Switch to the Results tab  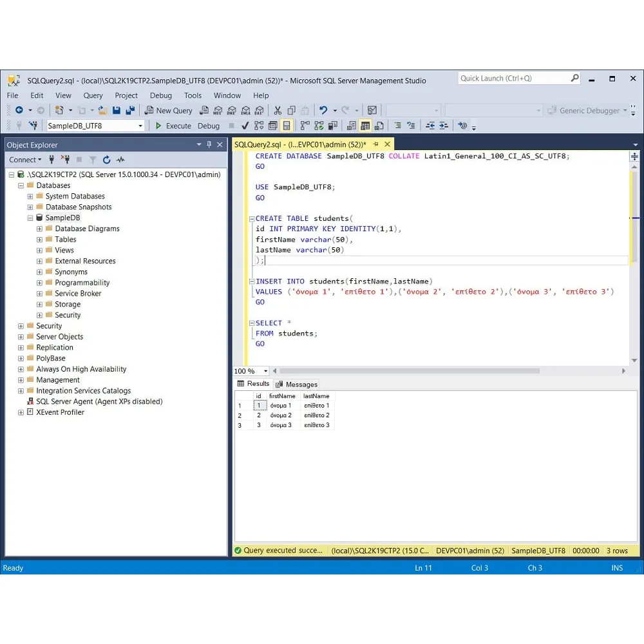coord(253,384)
